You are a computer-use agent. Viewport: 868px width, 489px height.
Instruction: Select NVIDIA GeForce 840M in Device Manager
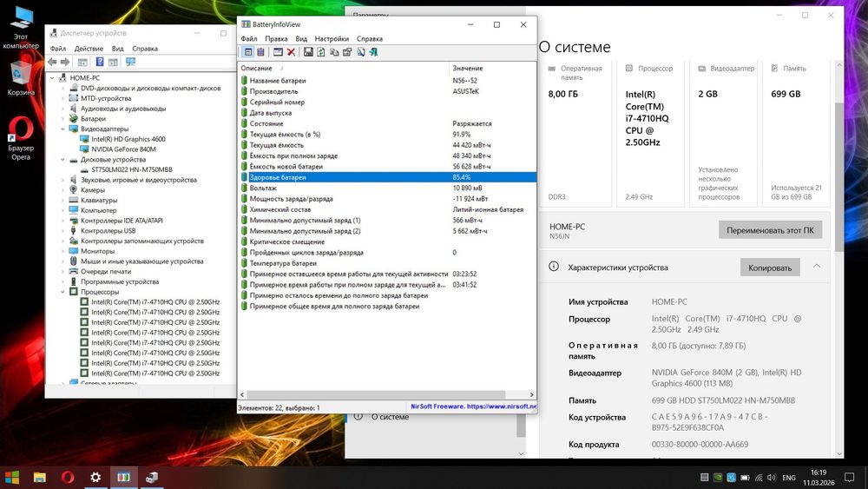123,149
